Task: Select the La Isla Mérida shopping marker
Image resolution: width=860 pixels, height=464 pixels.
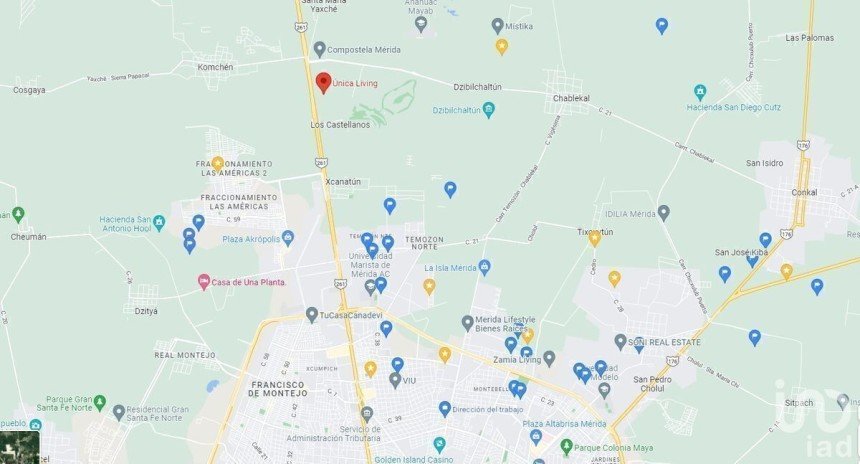Action: (x=484, y=267)
